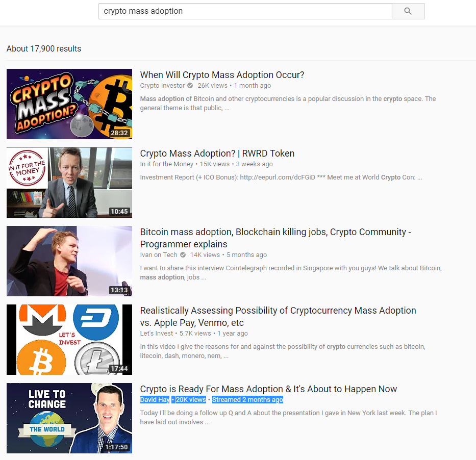
Task: Click the magnifier search button
Action: 408,11
